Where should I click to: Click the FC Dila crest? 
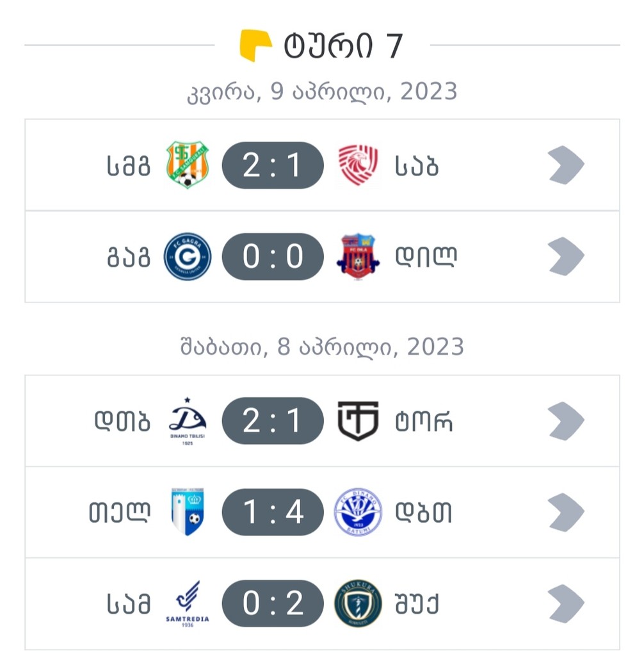click(x=358, y=256)
